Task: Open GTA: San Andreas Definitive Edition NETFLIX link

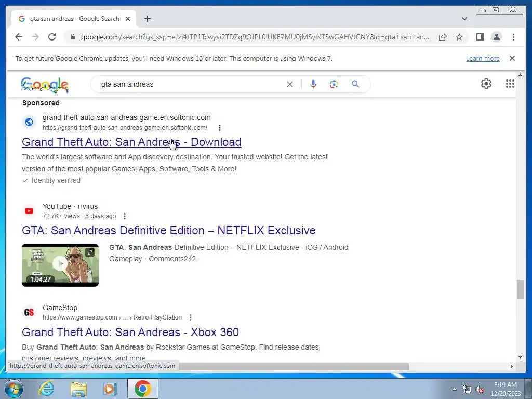Action: (x=169, y=230)
